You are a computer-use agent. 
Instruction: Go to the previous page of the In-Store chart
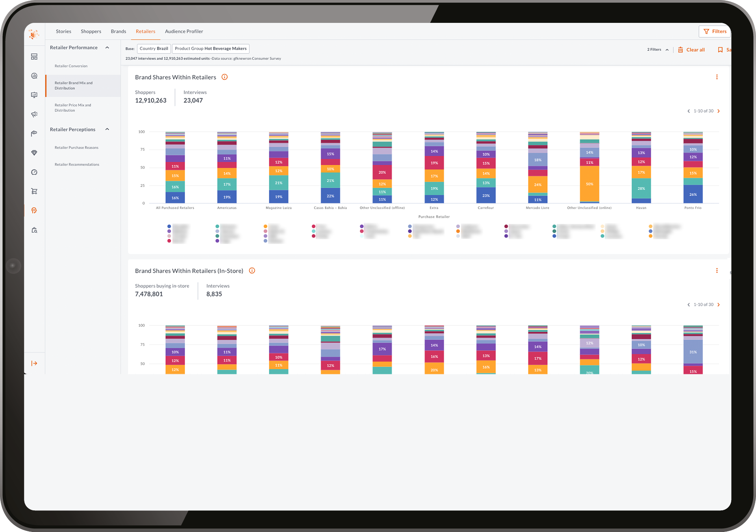[x=689, y=305]
